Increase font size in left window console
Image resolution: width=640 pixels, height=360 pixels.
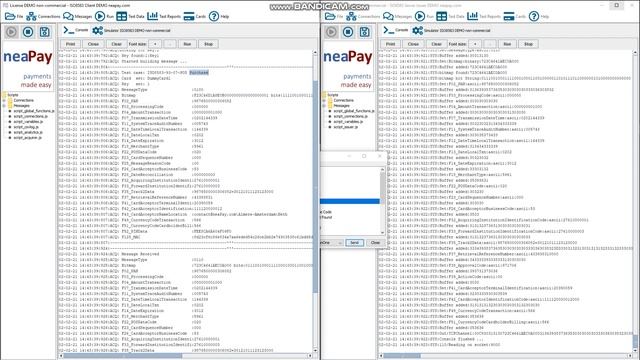155,44
